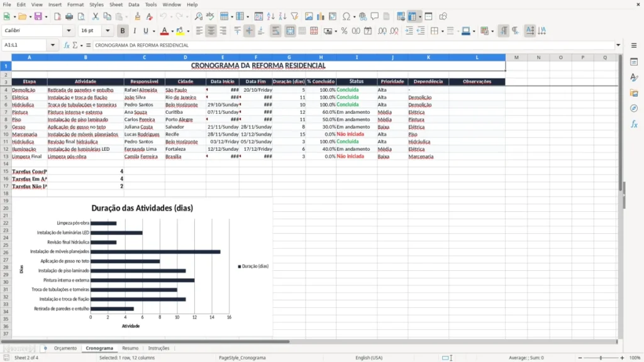Toggle Underline formatting

coord(145,31)
